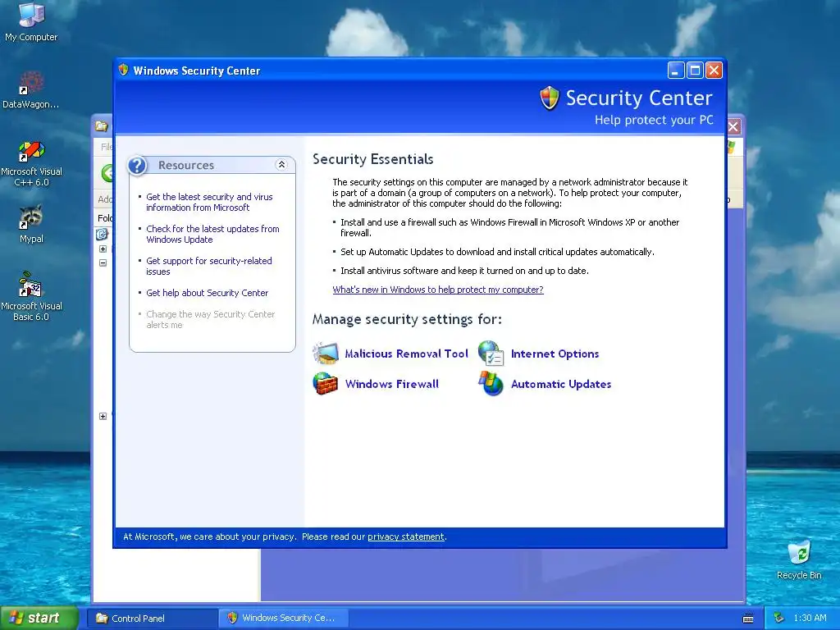The height and width of the screenshot is (630, 840).
Task: Click the Manage security settings for heading
Action: 407,319
